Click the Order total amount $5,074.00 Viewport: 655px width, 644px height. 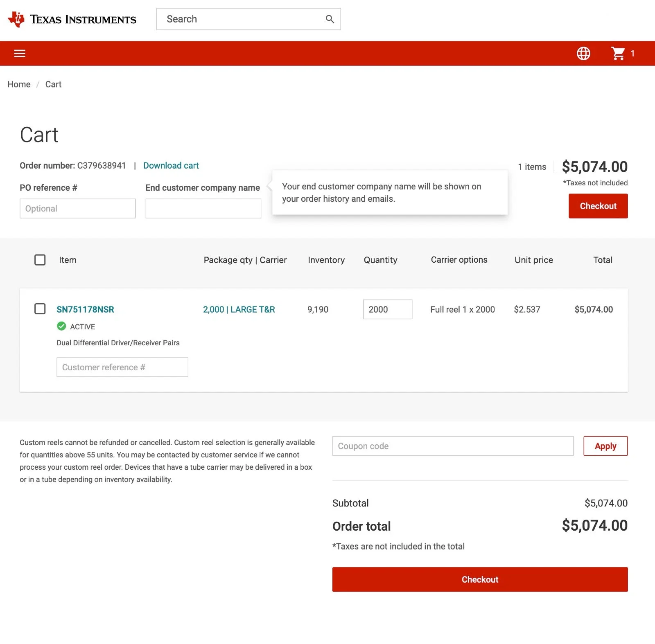pyautogui.click(x=594, y=525)
